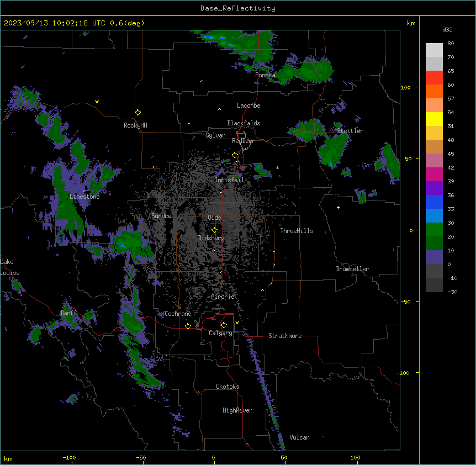476x465 pixels.
Task: Click the Cochrane label
Action: 178,314
